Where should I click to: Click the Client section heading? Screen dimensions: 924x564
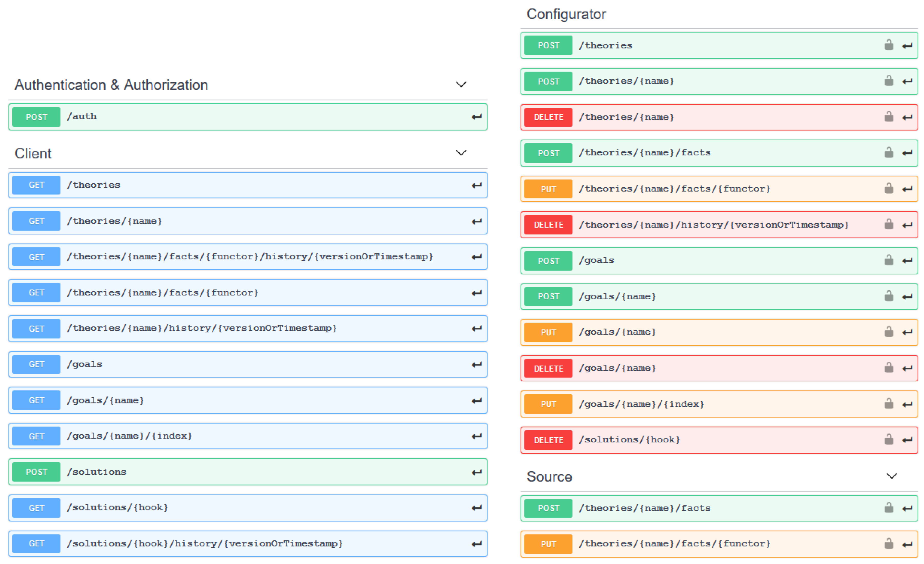33,153
